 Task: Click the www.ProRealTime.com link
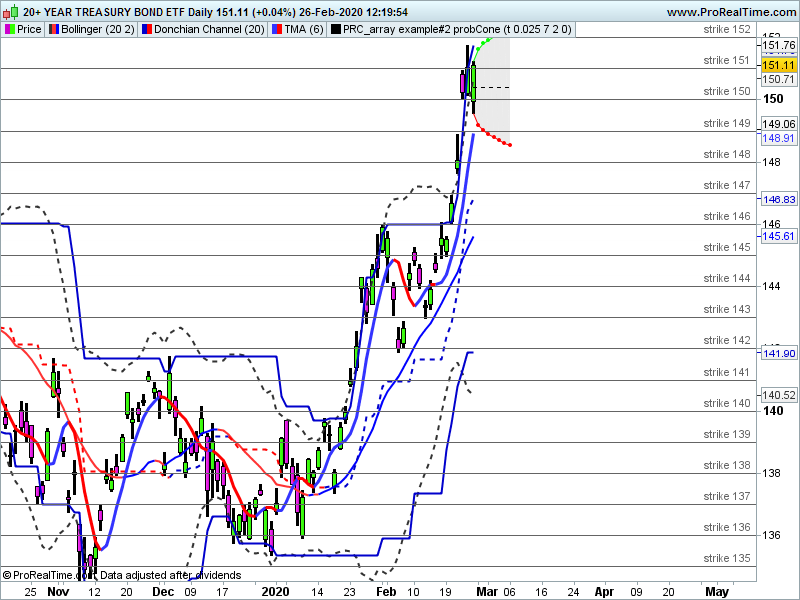[x=731, y=12]
